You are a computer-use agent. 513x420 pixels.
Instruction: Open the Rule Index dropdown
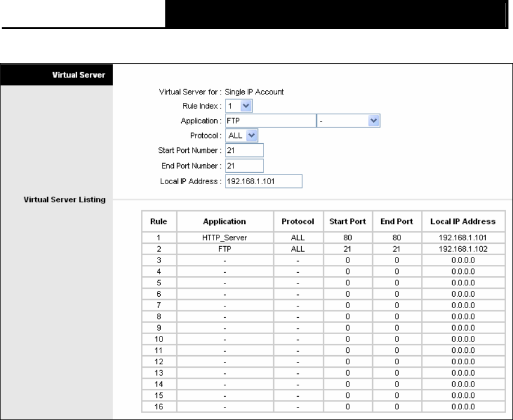click(239, 106)
